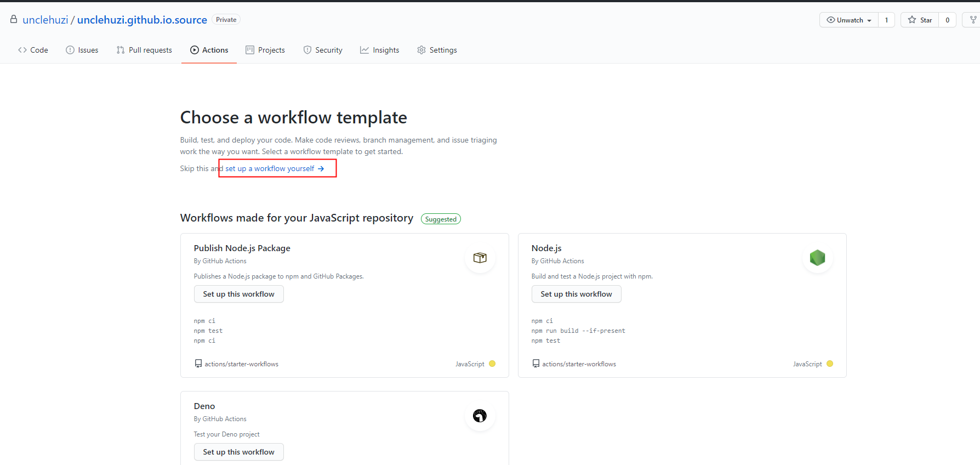Click JavaScript label in Node.js card

point(807,364)
